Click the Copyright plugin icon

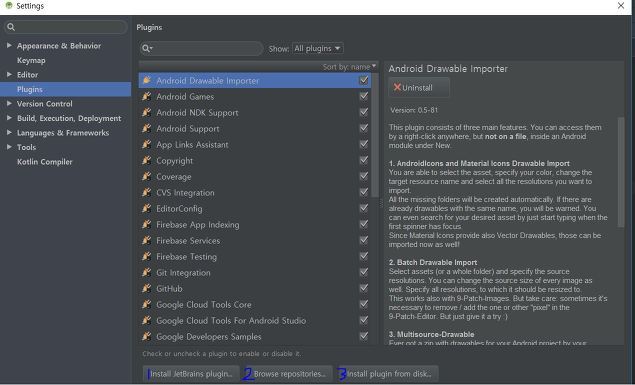pos(147,160)
